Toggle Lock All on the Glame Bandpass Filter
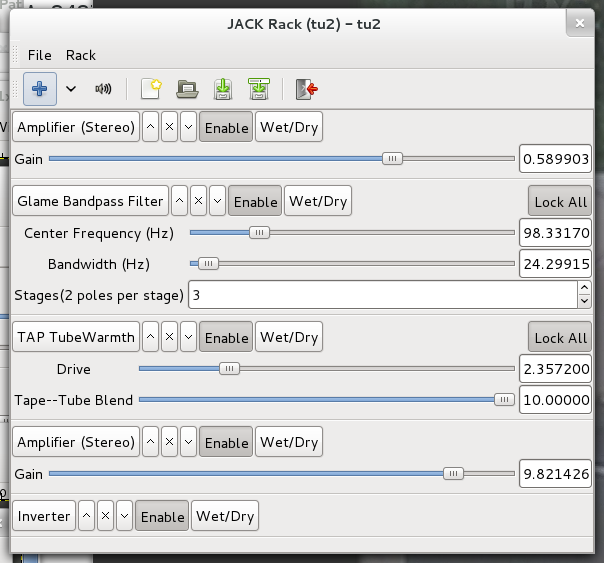Viewport: 604px width, 563px height. 560,201
